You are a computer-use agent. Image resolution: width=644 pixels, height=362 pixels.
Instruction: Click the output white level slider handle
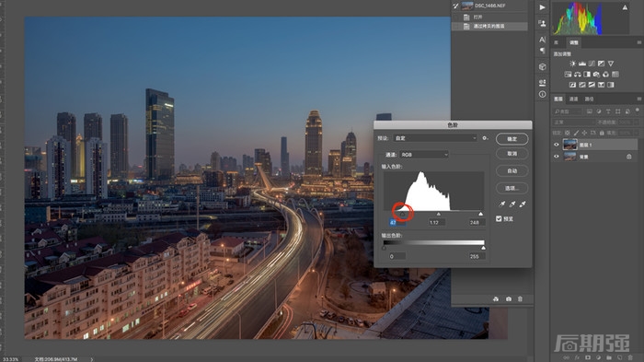(x=483, y=248)
